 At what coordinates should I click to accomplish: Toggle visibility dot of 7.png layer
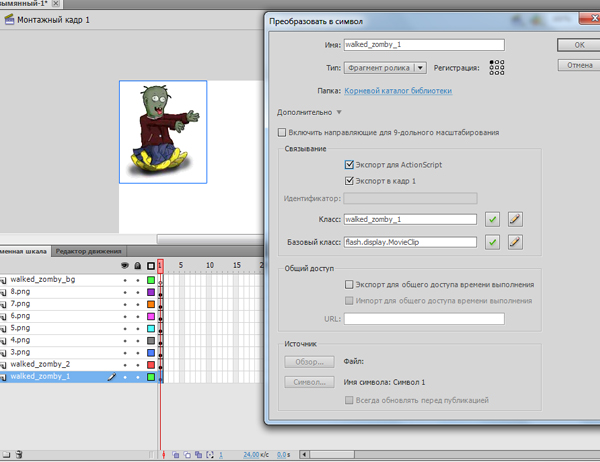[125, 305]
